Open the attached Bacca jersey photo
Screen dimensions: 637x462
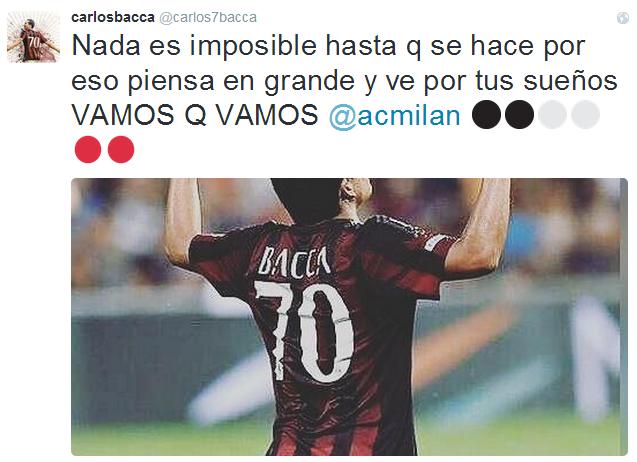point(349,317)
